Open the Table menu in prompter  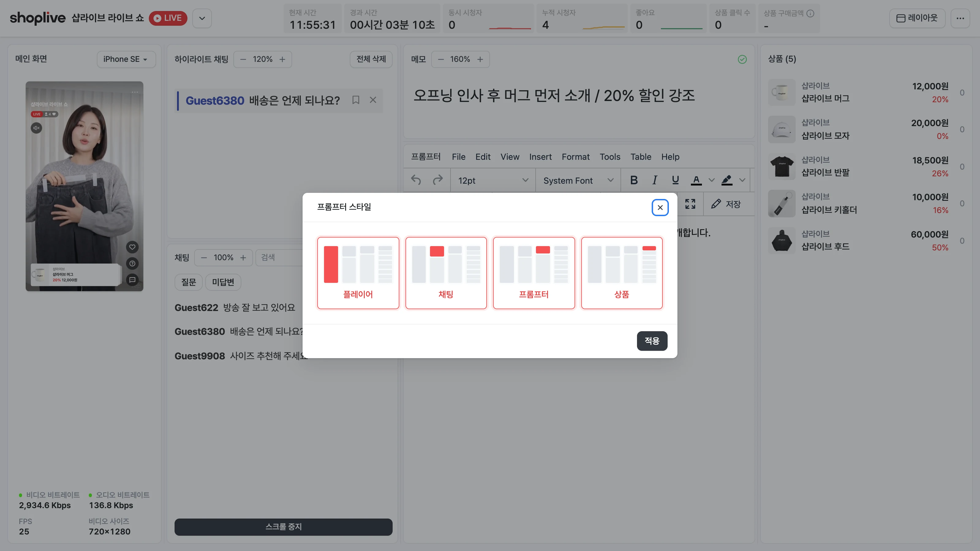coord(641,157)
